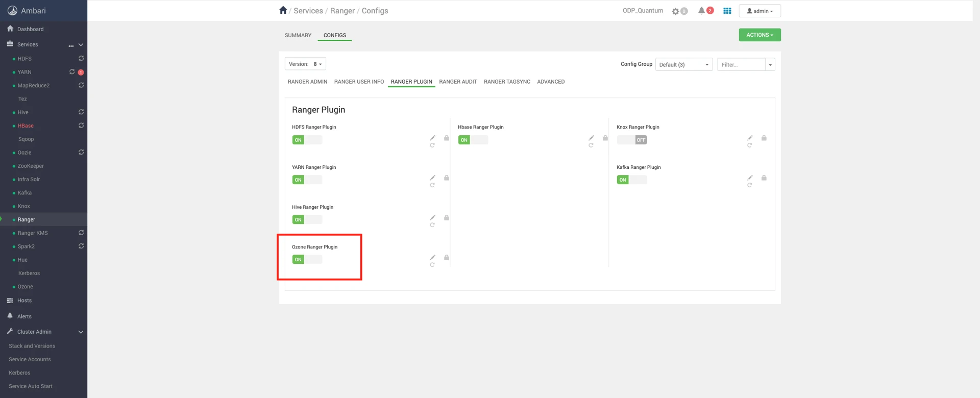Open the green ACTIONS dropdown

[759, 35]
